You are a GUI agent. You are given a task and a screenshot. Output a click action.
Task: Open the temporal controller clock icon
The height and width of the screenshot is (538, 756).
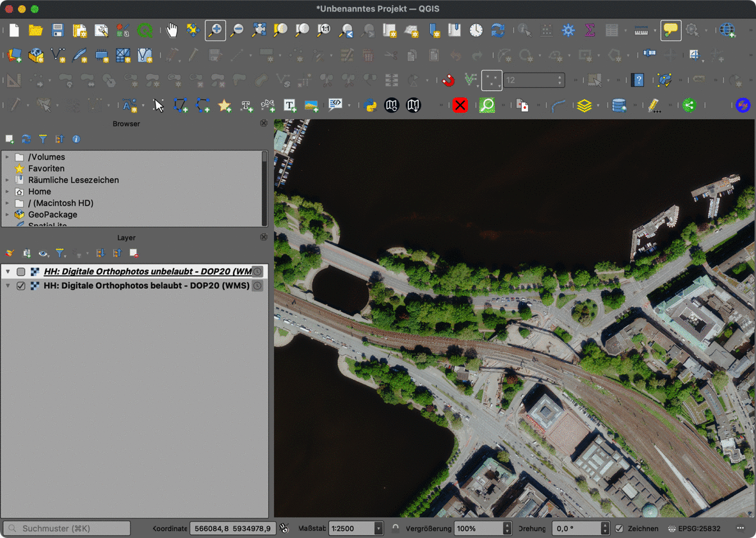pyautogui.click(x=476, y=30)
